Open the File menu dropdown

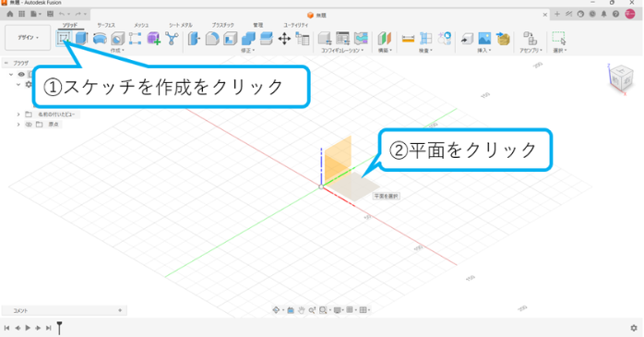click(x=36, y=14)
